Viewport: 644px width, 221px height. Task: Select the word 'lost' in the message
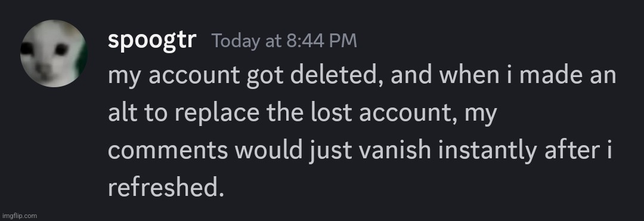[x=332, y=113]
